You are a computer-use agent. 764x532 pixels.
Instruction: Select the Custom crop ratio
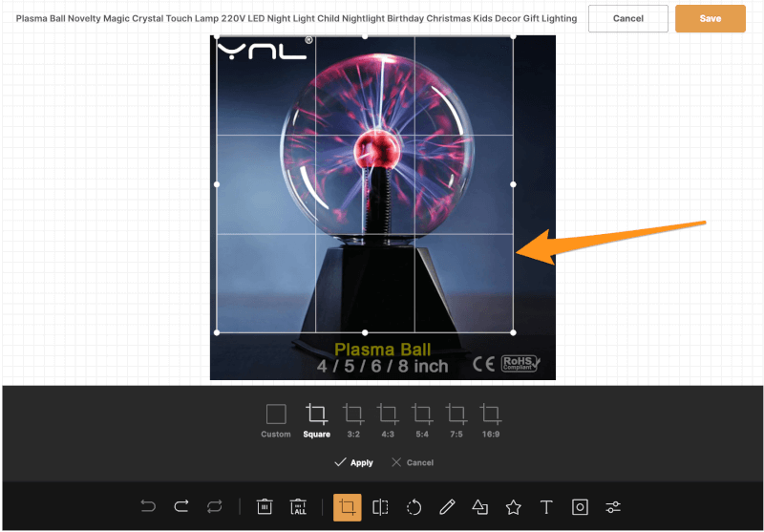(276, 421)
